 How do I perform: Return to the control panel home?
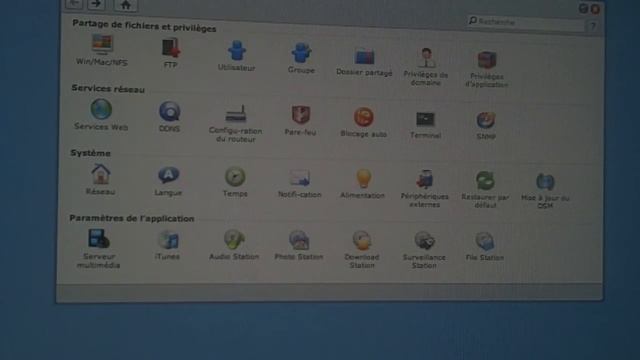(126, 5)
